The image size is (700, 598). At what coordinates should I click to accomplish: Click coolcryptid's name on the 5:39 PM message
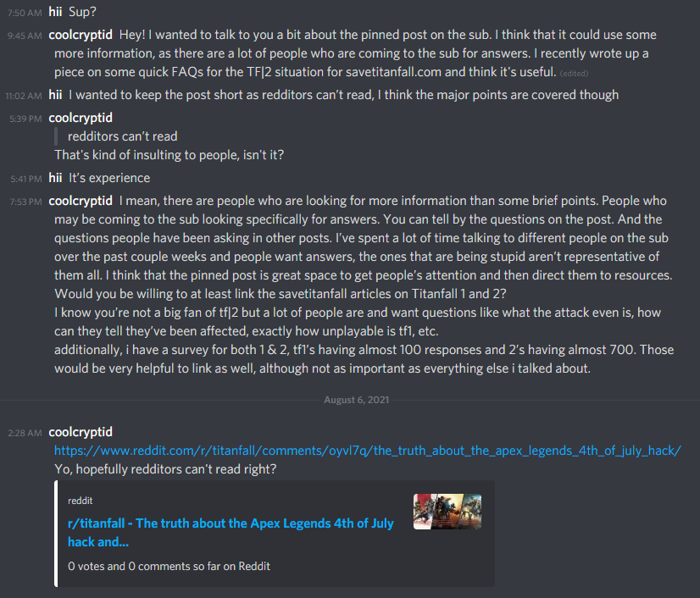pos(81,118)
